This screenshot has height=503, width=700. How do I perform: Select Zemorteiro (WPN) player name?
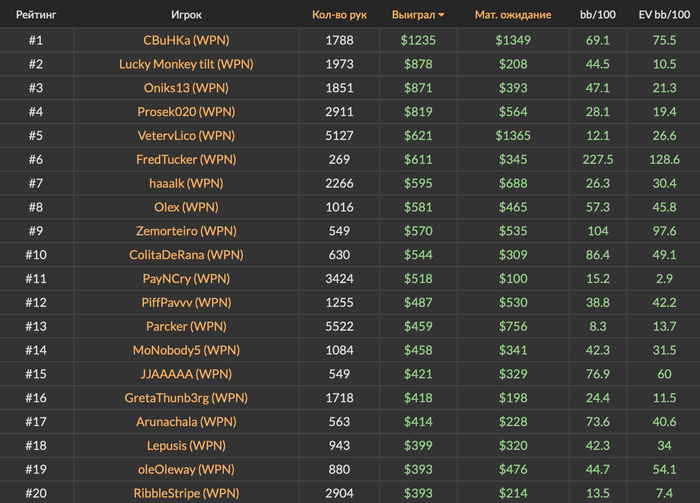click(x=186, y=231)
